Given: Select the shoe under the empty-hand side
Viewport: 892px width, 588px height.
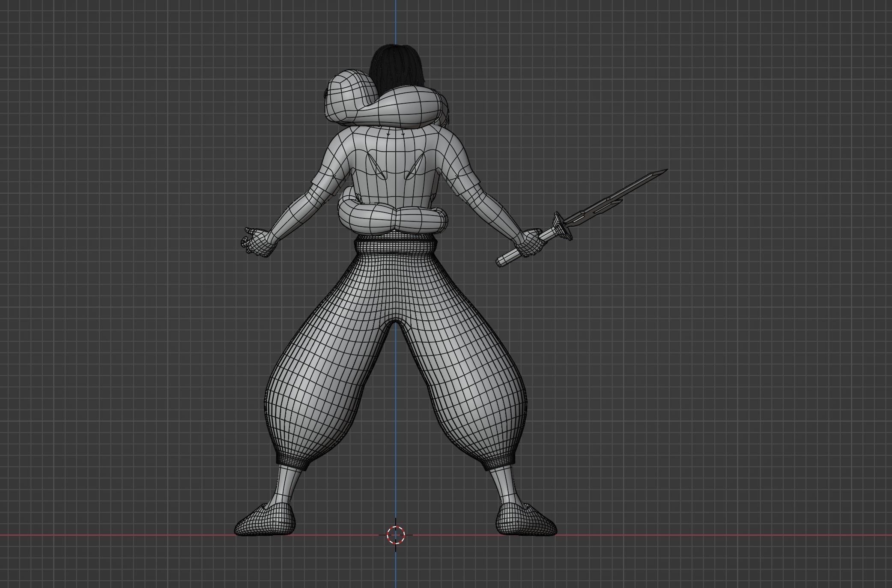Looking at the screenshot, I should click(x=266, y=519).
